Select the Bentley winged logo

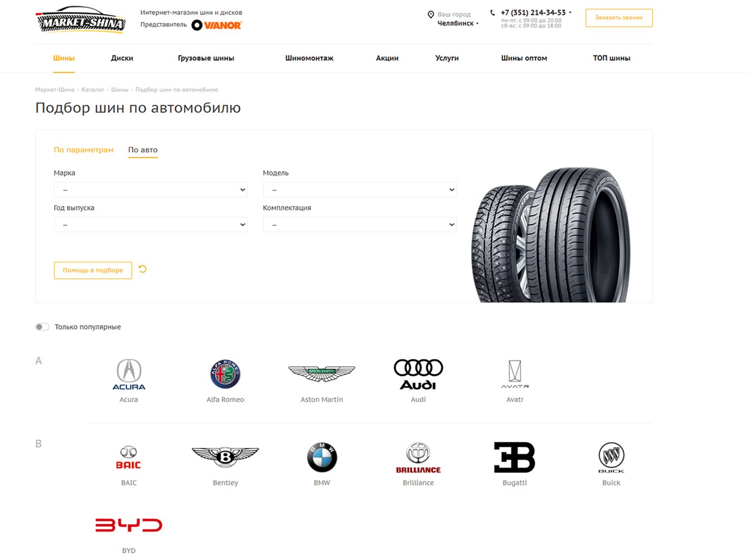226,457
